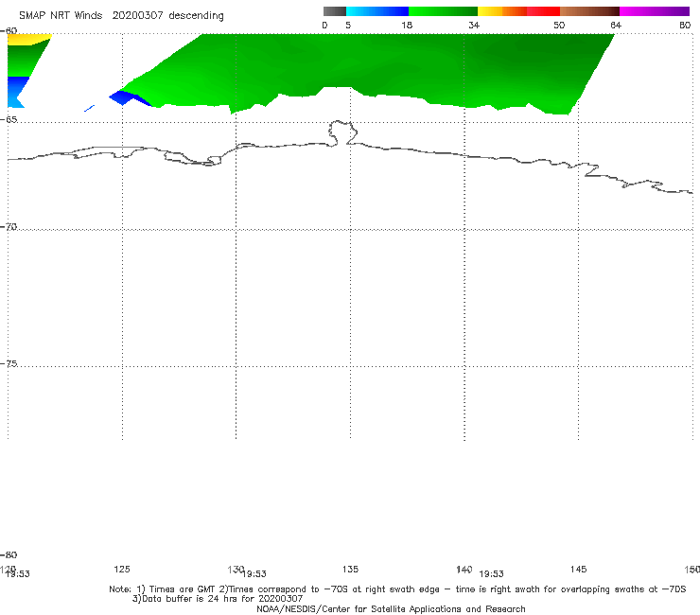Click color bar label '5'
This screenshot has width=700, height=615.
[348, 26]
